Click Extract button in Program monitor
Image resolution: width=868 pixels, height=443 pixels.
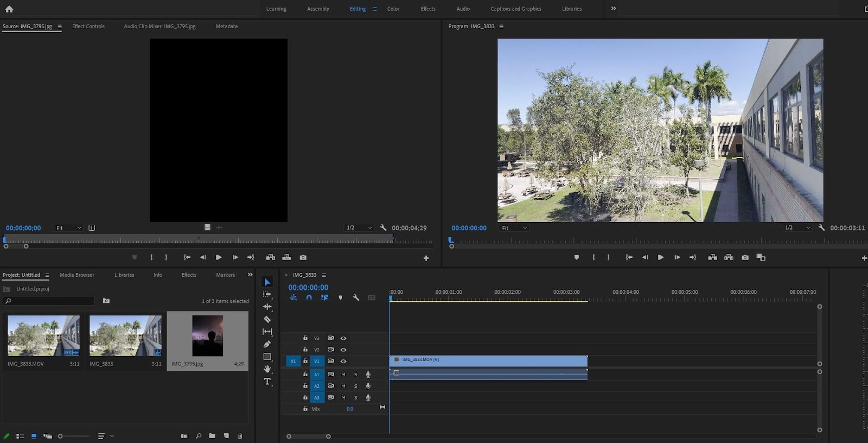coord(729,257)
